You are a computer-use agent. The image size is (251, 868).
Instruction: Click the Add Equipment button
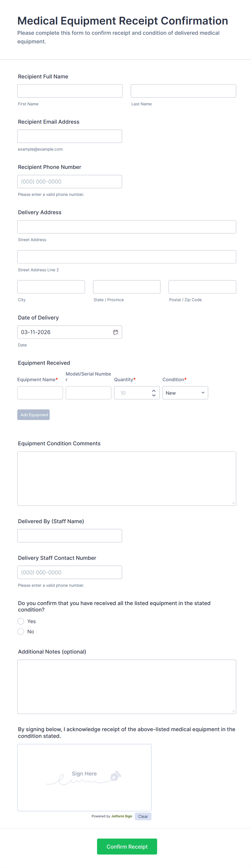point(33,415)
